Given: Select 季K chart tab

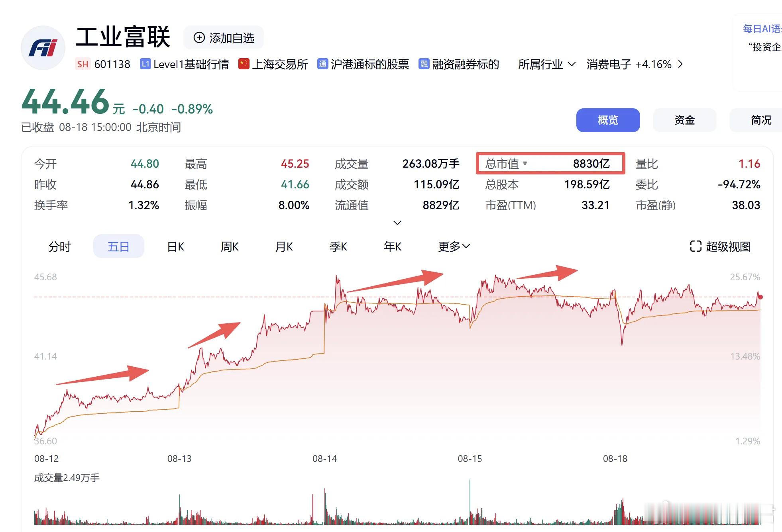Looking at the screenshot, I should pyautogui.click(x=338, y=246).
